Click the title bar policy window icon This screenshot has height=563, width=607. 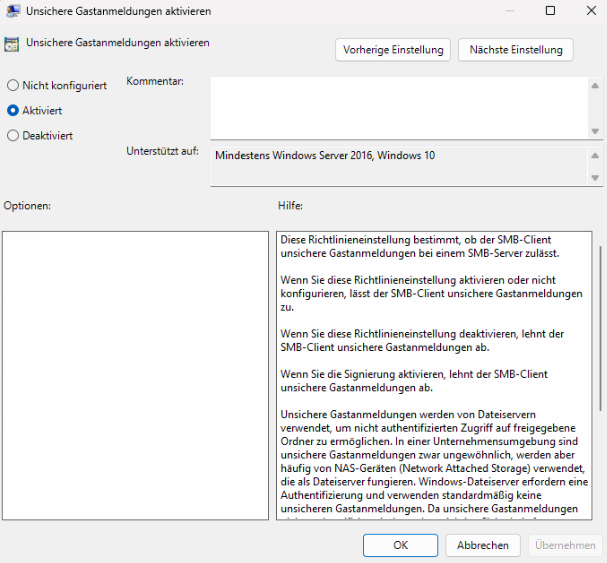coord(11,11)
